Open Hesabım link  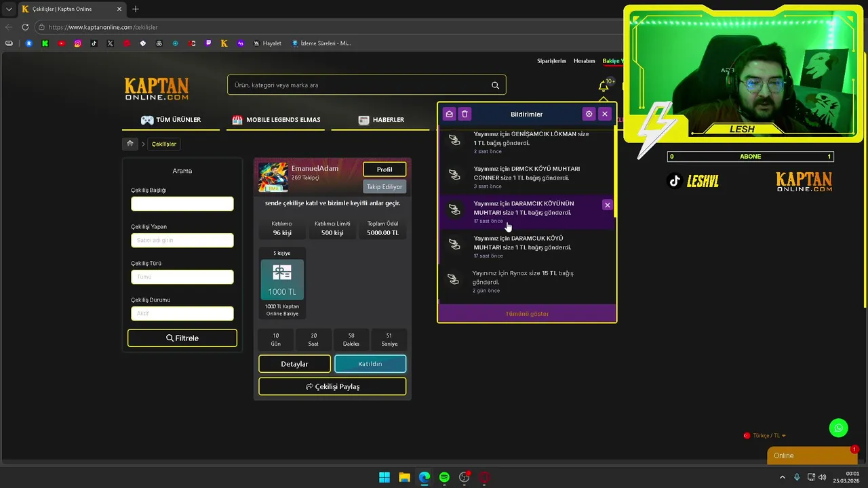tap(584, 61)
